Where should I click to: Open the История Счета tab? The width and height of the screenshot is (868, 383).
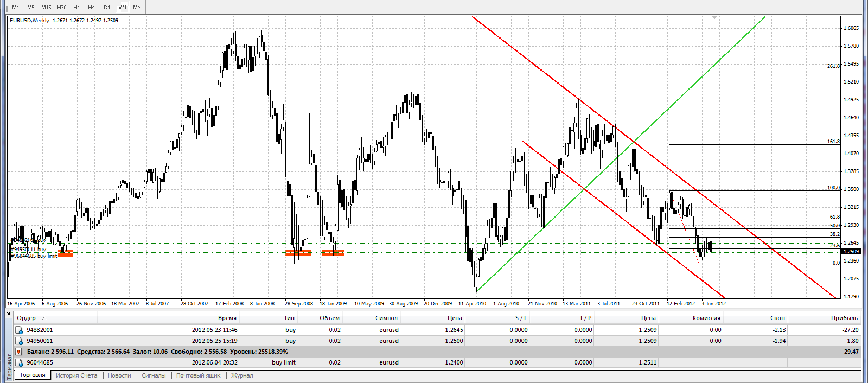pyautogui.click(x=76, y=375)
